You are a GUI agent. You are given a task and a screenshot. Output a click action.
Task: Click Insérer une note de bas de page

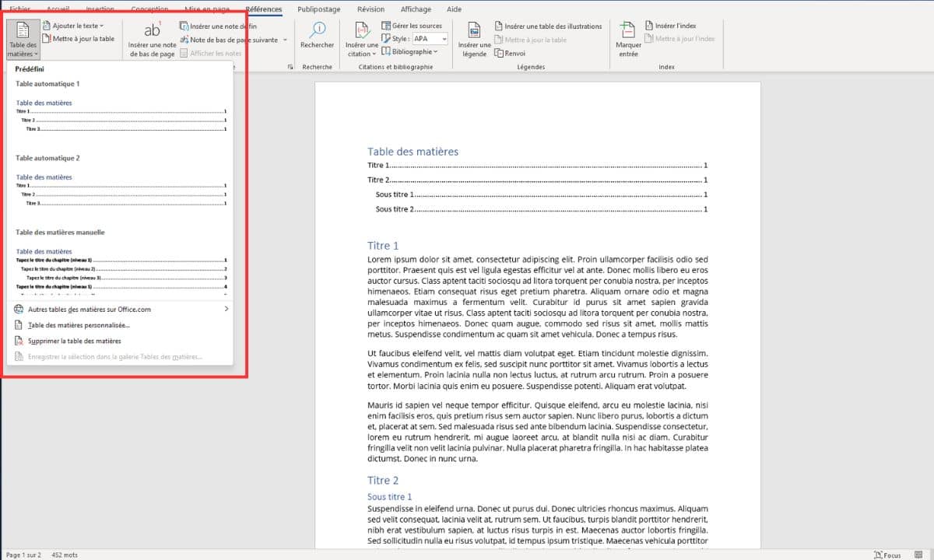tap(152, 39)
